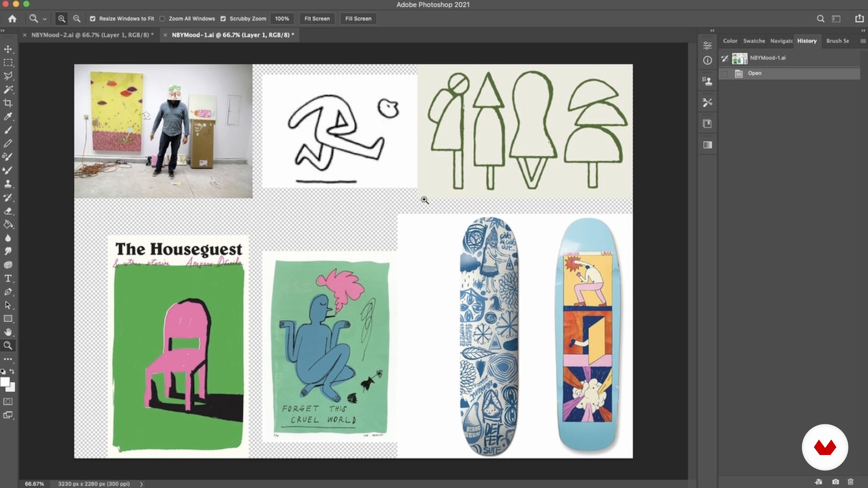Screen dimensions: 868x488
Task: Go to the Home screen icon
Action: (12, 19)
